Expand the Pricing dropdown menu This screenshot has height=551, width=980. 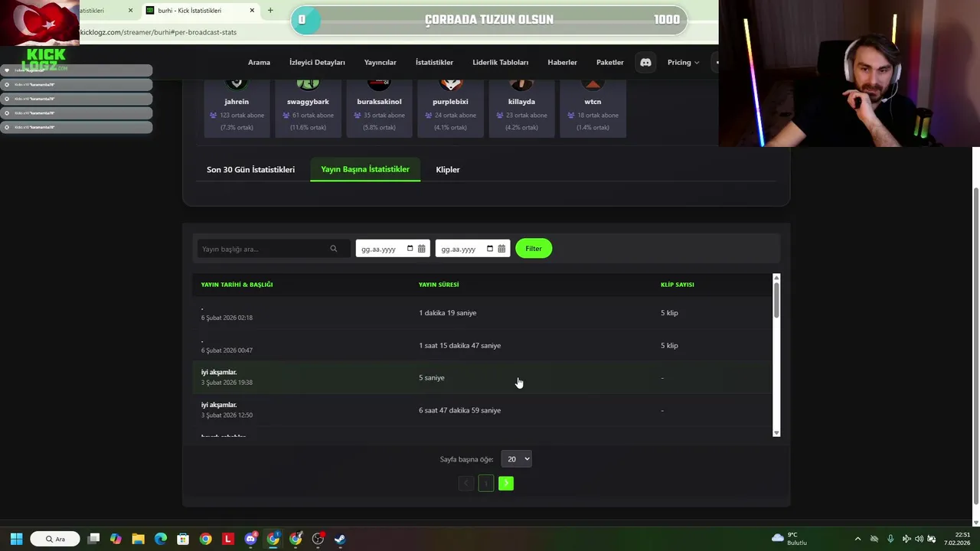pos(683,62)
